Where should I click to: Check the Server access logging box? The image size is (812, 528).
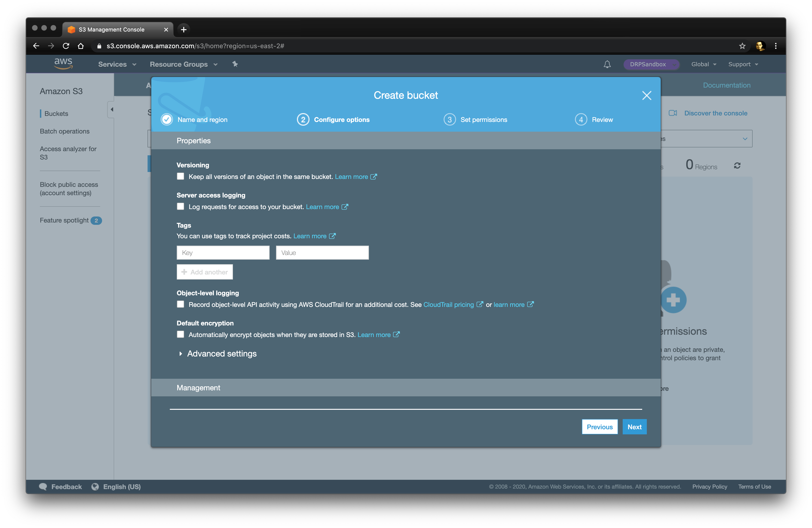point(180,207)
